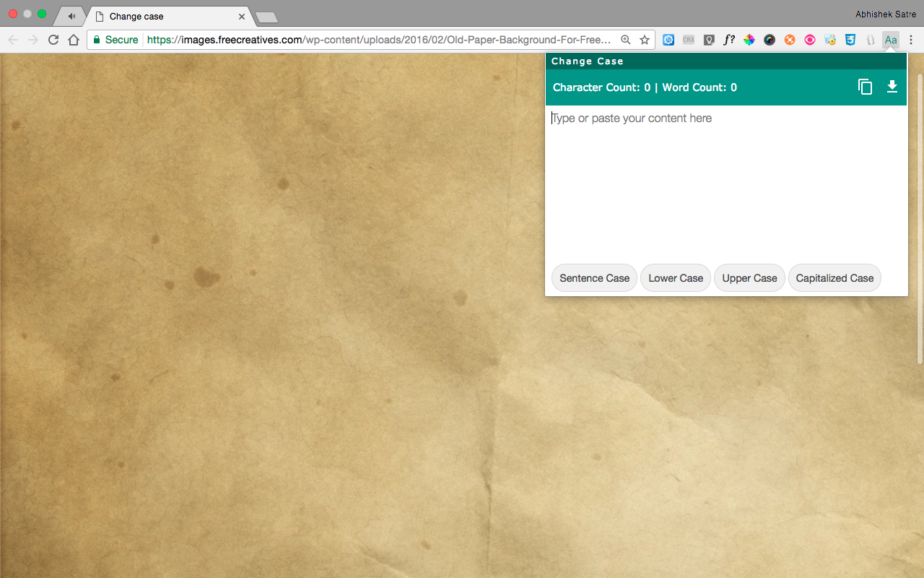924x578 pixels.
Task: Go to the browser home page
Action: (x=74, y=40)
